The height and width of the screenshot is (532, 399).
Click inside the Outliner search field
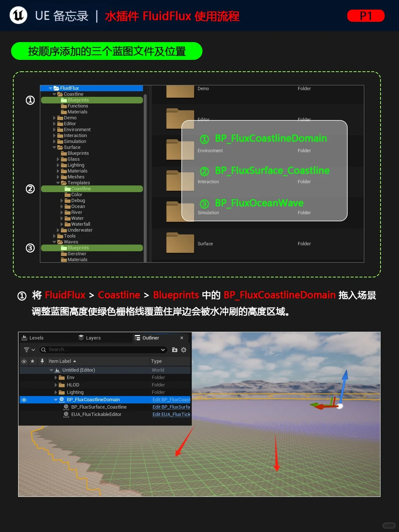click(x=92, y=349)
